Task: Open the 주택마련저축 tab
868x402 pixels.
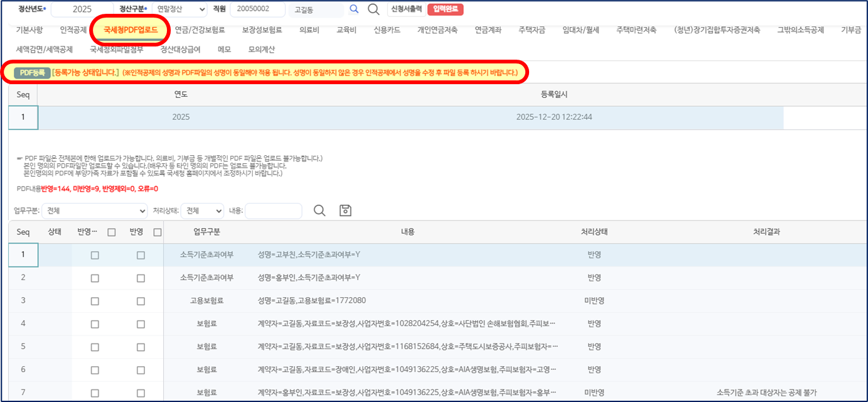Action: (636, 30)
